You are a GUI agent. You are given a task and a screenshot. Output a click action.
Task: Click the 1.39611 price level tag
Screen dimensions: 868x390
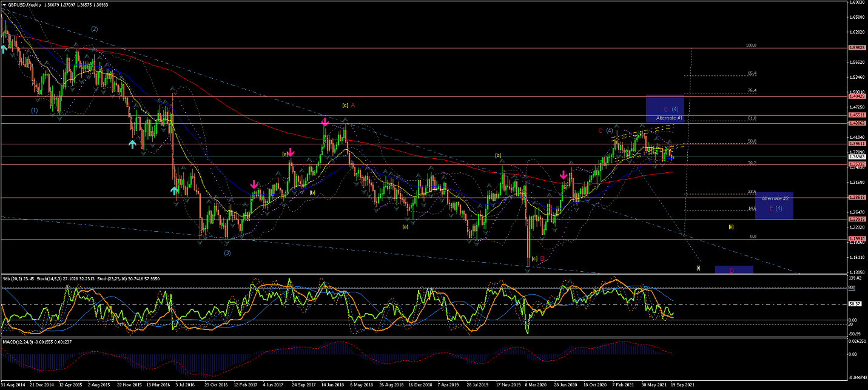[x=857, y=144]
